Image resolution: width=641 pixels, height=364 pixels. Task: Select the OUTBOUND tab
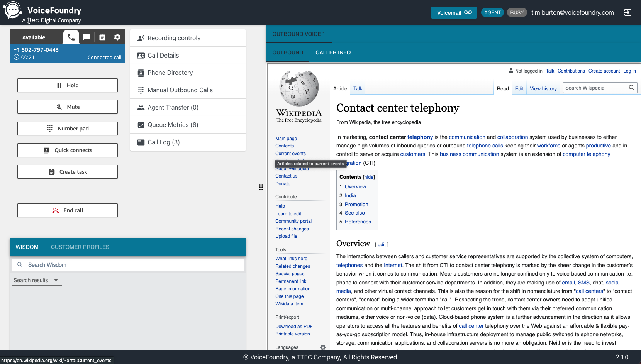point(288,52)
